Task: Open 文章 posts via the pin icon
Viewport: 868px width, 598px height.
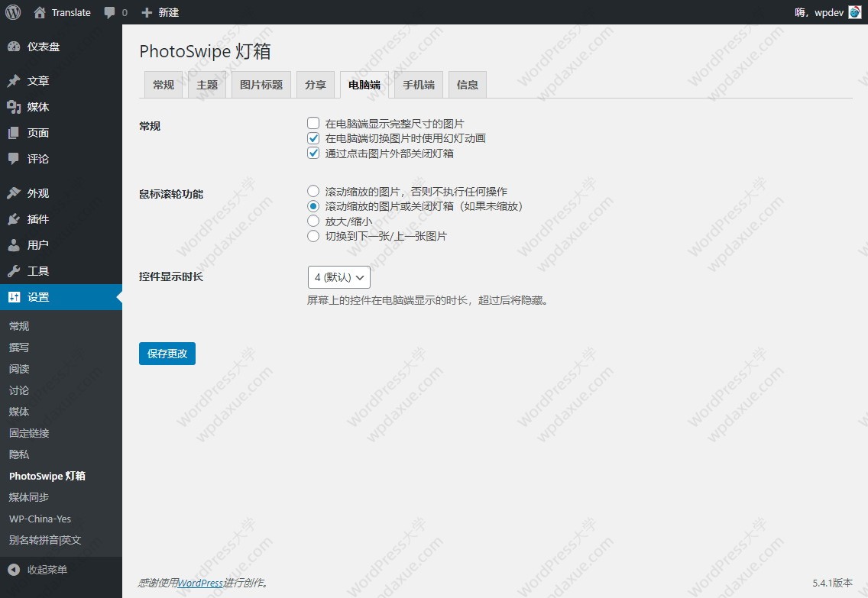Action: tap(14, 81)
